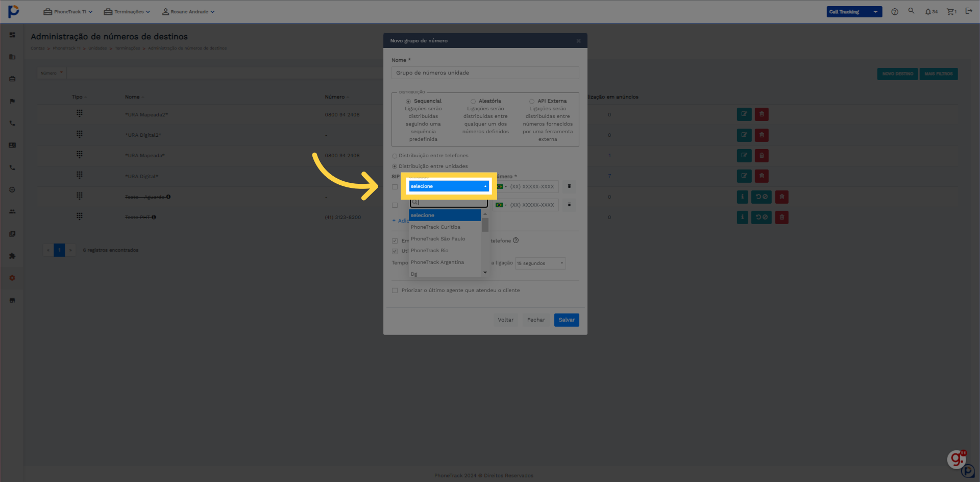
Task: Open the orange settings gear in sidebar
Action: tap(12, 278)
